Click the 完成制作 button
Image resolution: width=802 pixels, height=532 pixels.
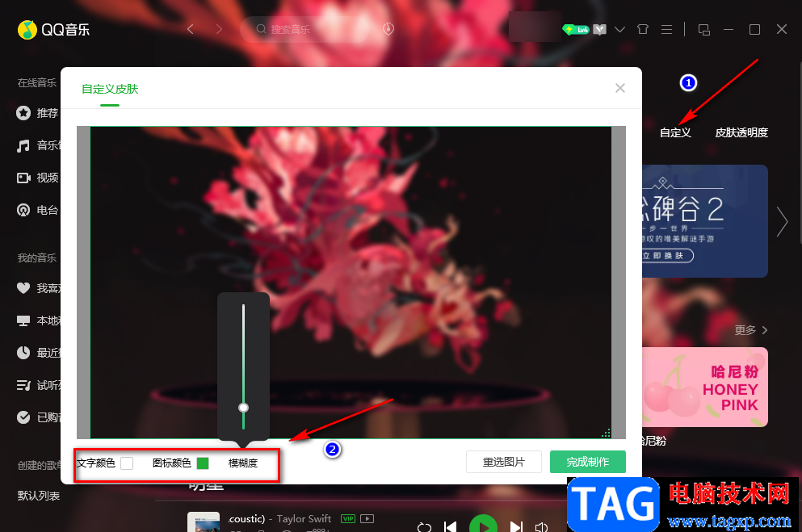588,462
